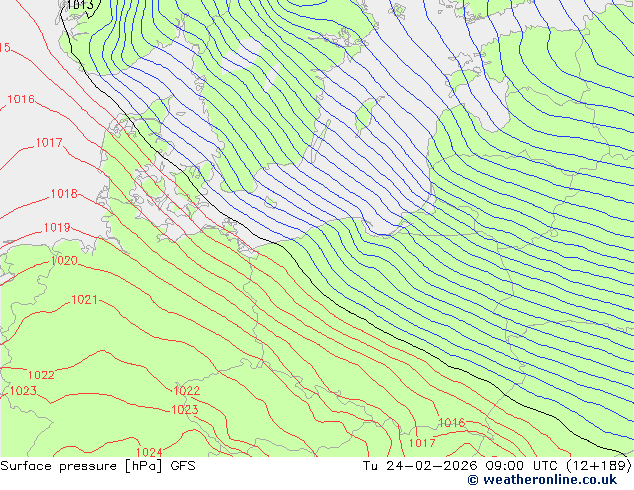
Task: Click the red 1020 isobar label
Action: click(64, 261)
